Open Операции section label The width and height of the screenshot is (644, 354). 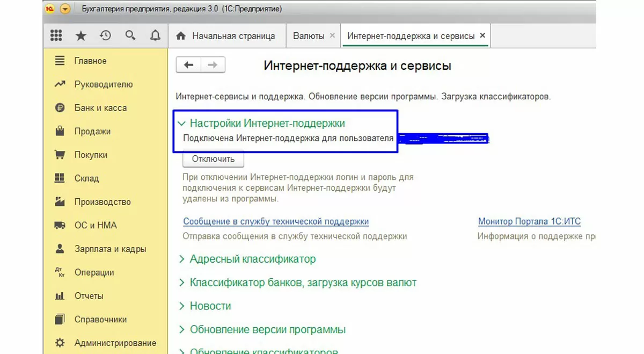click(94, 272)
